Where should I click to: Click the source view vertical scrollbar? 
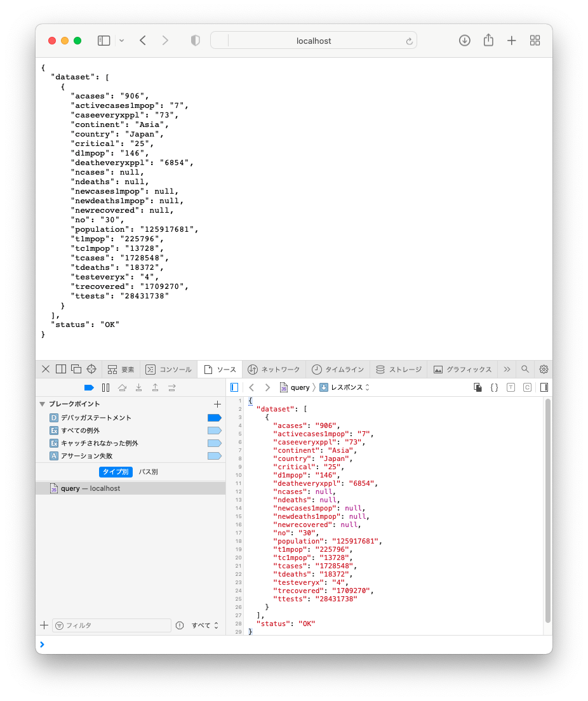pos(548,511)
